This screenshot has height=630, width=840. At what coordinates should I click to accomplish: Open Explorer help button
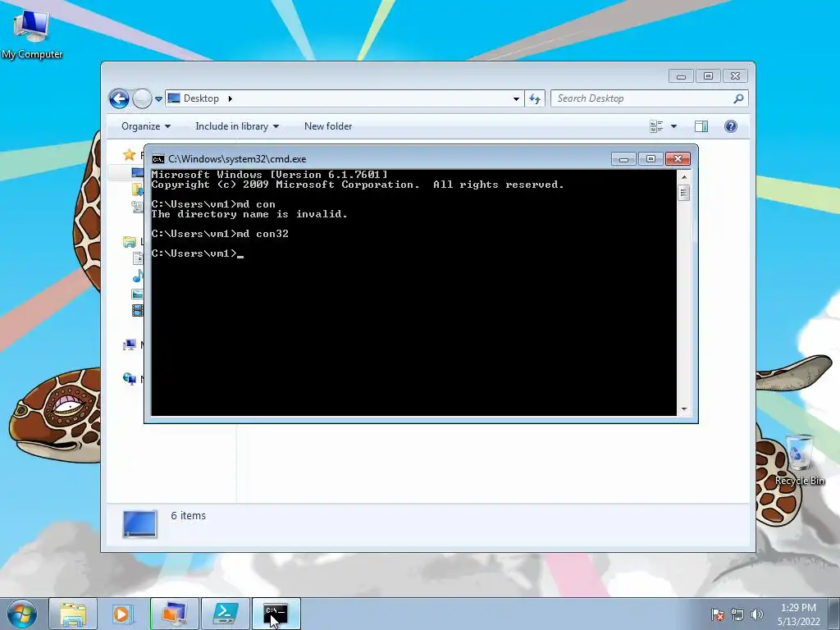731,126
